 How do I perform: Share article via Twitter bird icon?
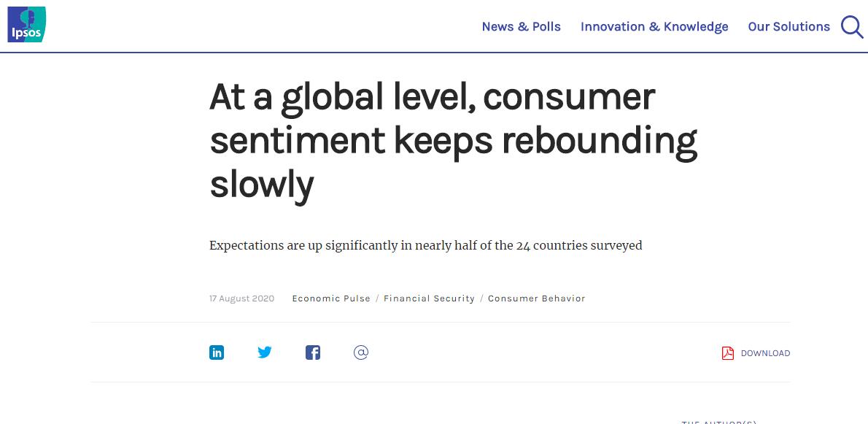[x=265, y=352]
